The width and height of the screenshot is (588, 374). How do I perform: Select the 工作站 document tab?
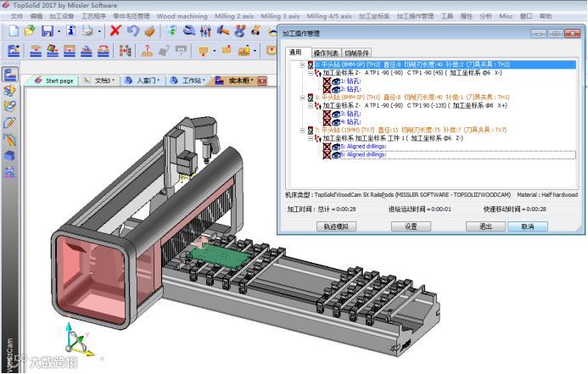187,81
